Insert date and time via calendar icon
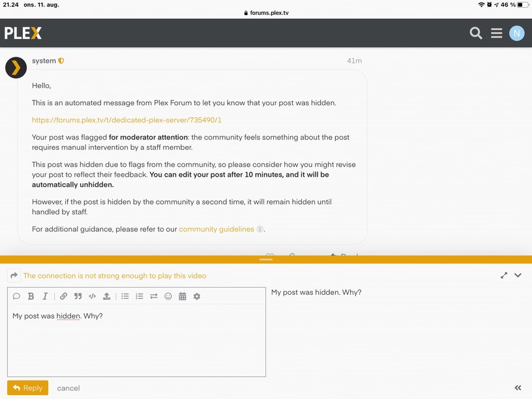 coord(183,296)
